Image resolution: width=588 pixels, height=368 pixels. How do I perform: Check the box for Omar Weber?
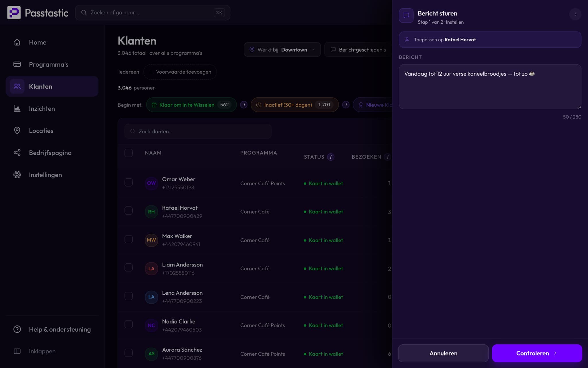[x=129, y=183]
